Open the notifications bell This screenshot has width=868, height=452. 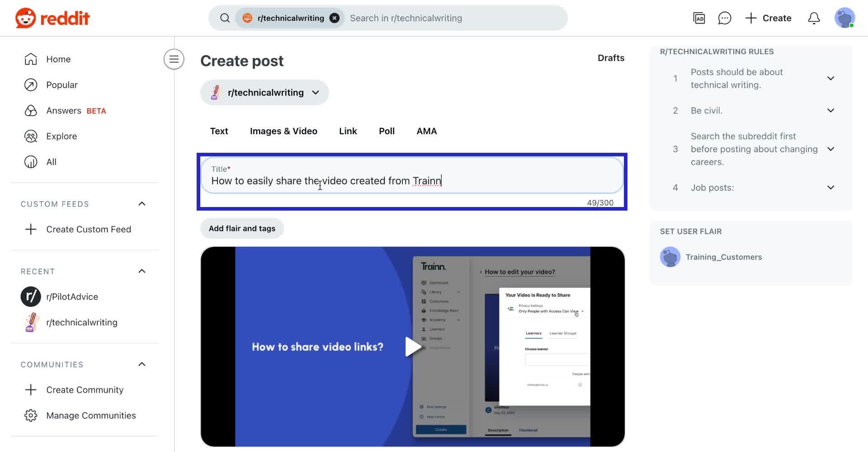click(x=813, y=18)
